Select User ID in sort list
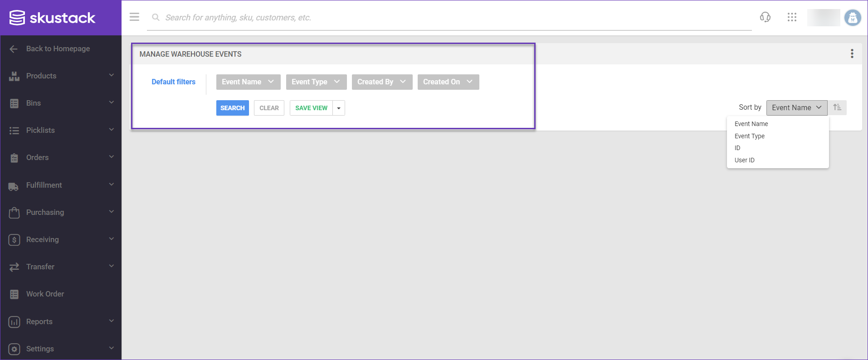868x360 pixels. pyautogui.click(x=744, y=160)
